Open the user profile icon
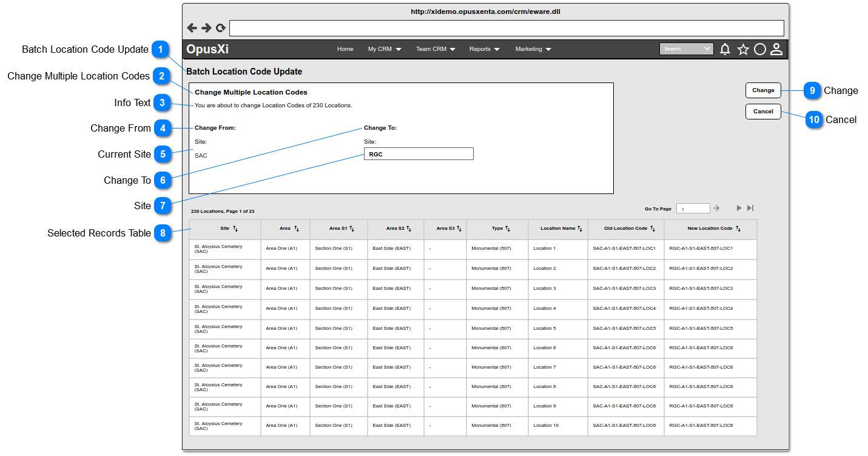868x456 pixels. point(776,50)
